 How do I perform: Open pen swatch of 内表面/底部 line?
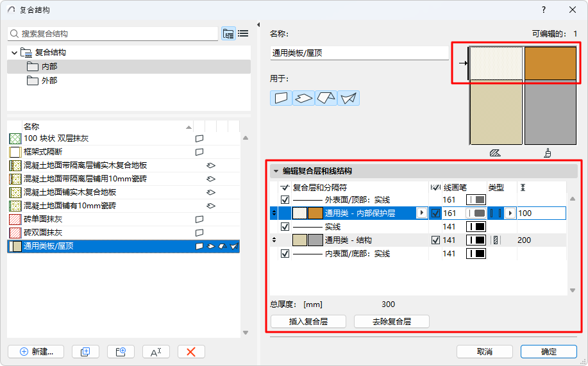pyautogui.click(x=476, y=253)
